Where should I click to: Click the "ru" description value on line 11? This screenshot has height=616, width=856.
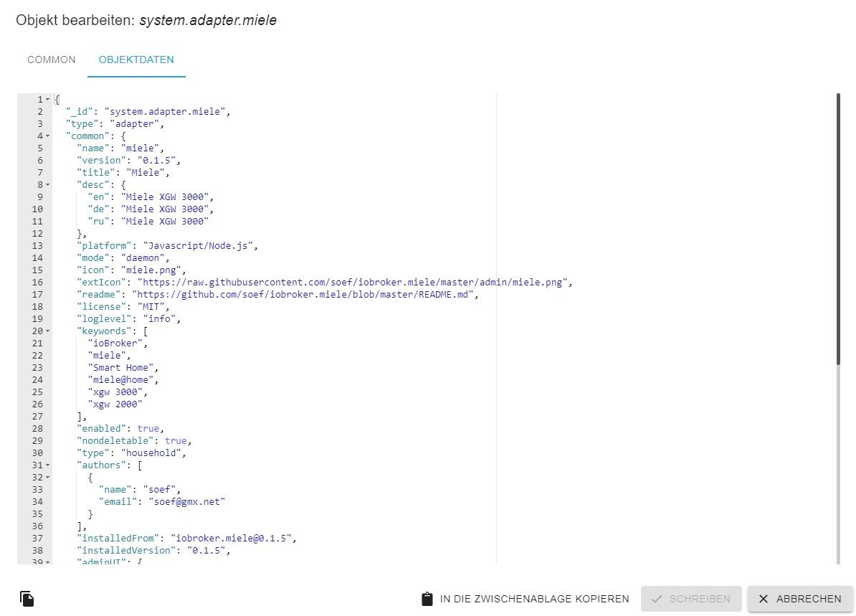click(165, 221)
